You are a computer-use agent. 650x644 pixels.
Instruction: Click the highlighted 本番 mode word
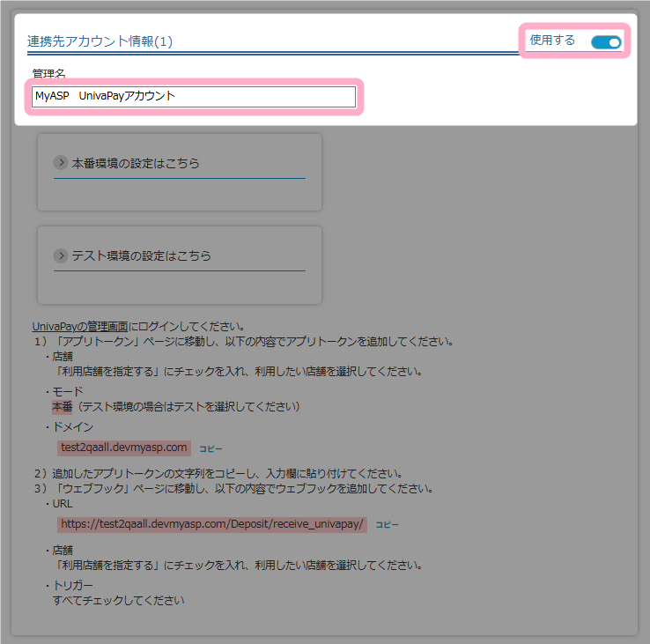pyautogui.click(x=63, y=407)
